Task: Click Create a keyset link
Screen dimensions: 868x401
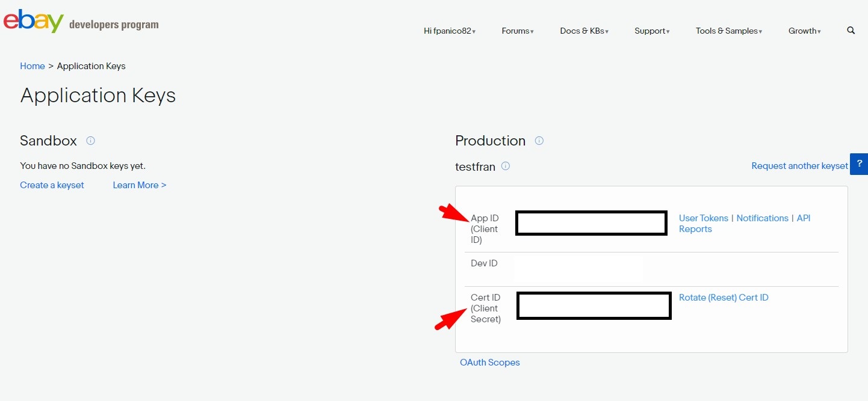Action: (x=52, y=185)
